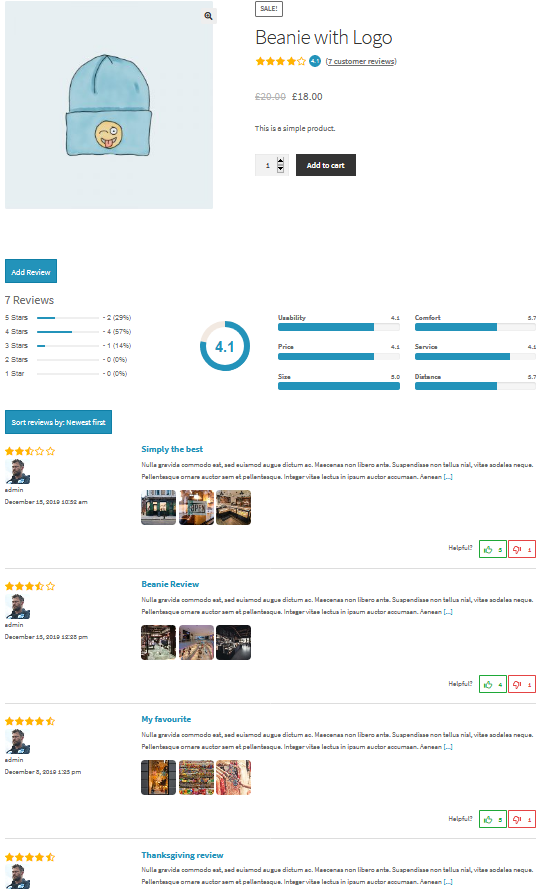This screenshot has height=889, width=544.
Task: Click the 4.1 rating badge near title stars
Action: click(315, 61)
